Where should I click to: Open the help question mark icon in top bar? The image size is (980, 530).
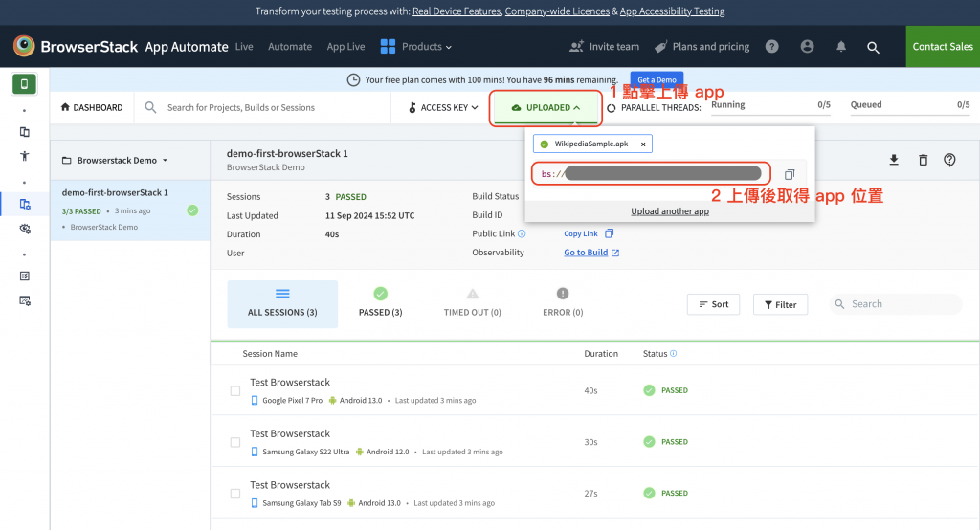tap(772, 46)
